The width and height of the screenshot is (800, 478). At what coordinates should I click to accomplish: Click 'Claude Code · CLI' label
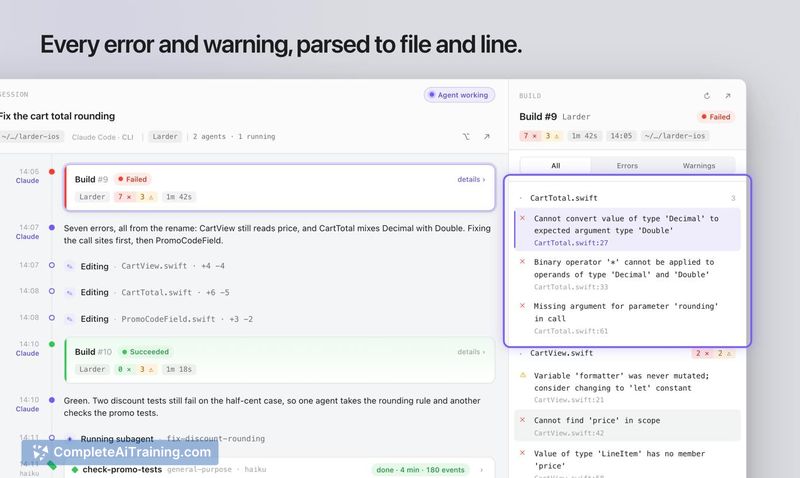103,137
